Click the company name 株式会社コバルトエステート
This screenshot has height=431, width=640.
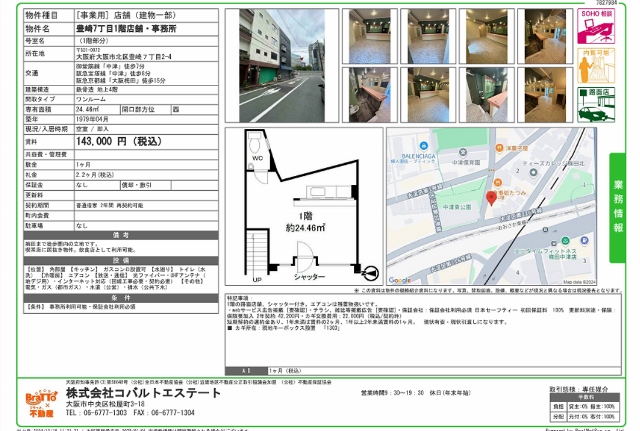(143, 393)
